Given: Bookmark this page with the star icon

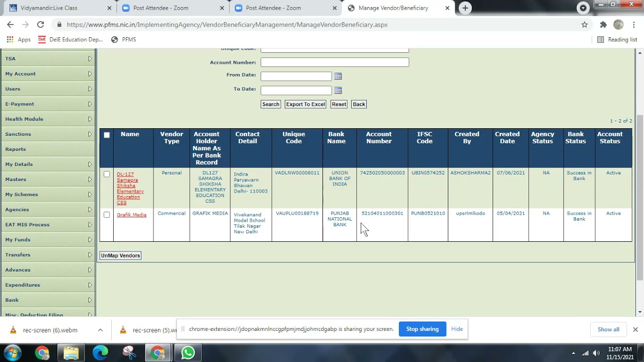Looking at the screenshot, I should 585,24.
